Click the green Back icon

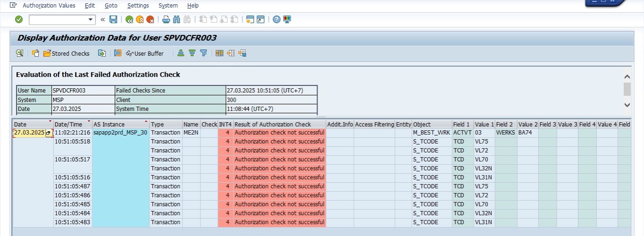tap(129, 19)
